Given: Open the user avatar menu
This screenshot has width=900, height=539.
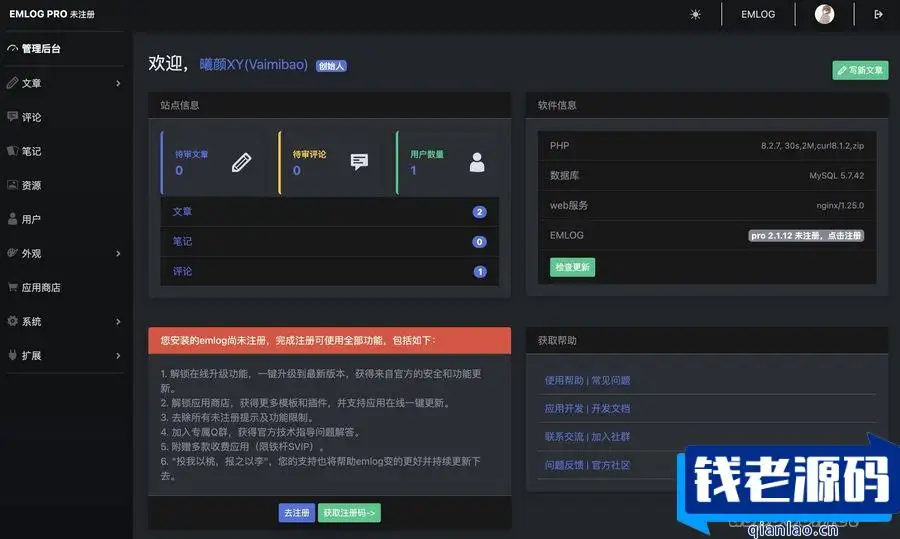Looking at the screenshot, I should point(824,14).
